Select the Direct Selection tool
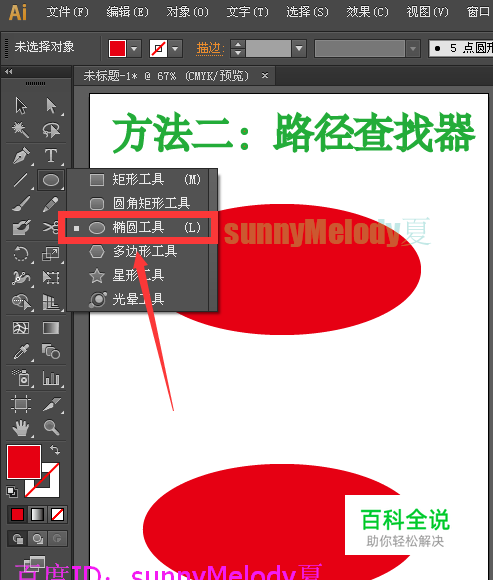Image resolution: width=493 pixels, height=580 pixels. 51,106
